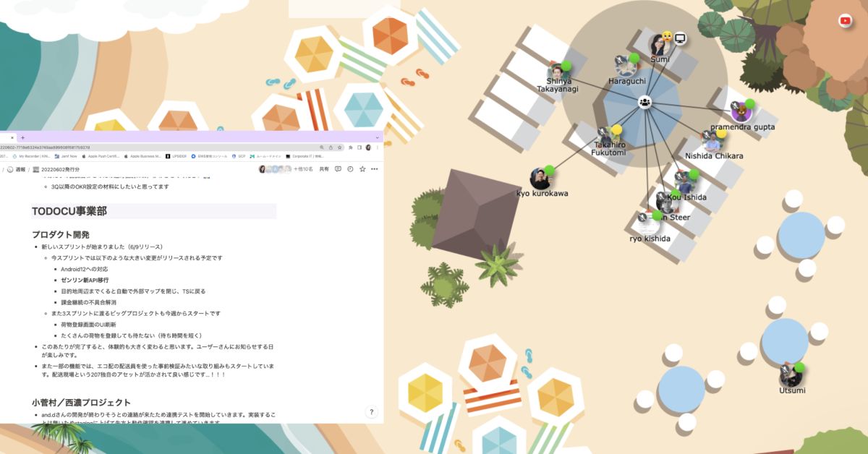Click the 課金継続の不具合解消 bullet
The image size is (868, 454).
click(x=88, y=302)
